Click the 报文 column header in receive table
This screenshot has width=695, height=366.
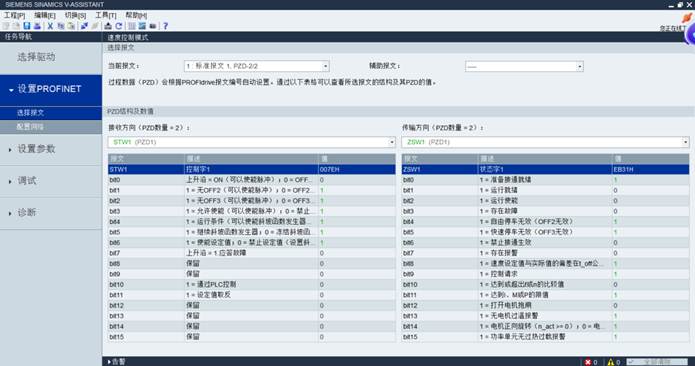coord(146,159)
